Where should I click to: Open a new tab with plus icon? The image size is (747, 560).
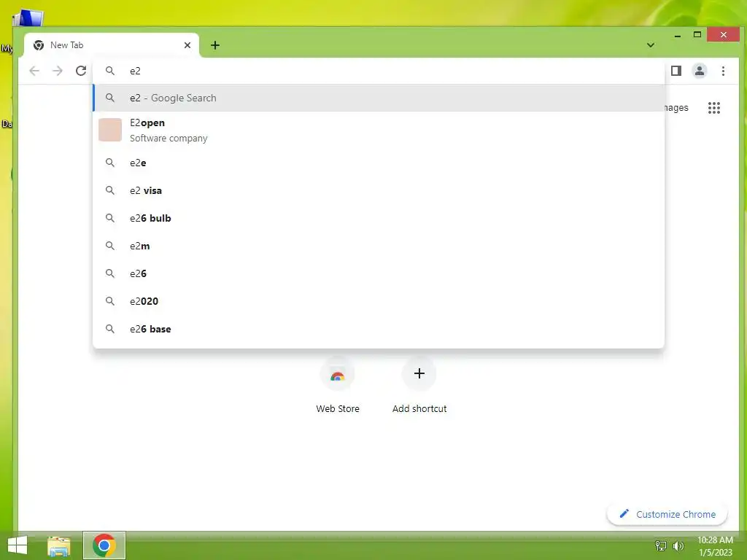tap(215, 45)
